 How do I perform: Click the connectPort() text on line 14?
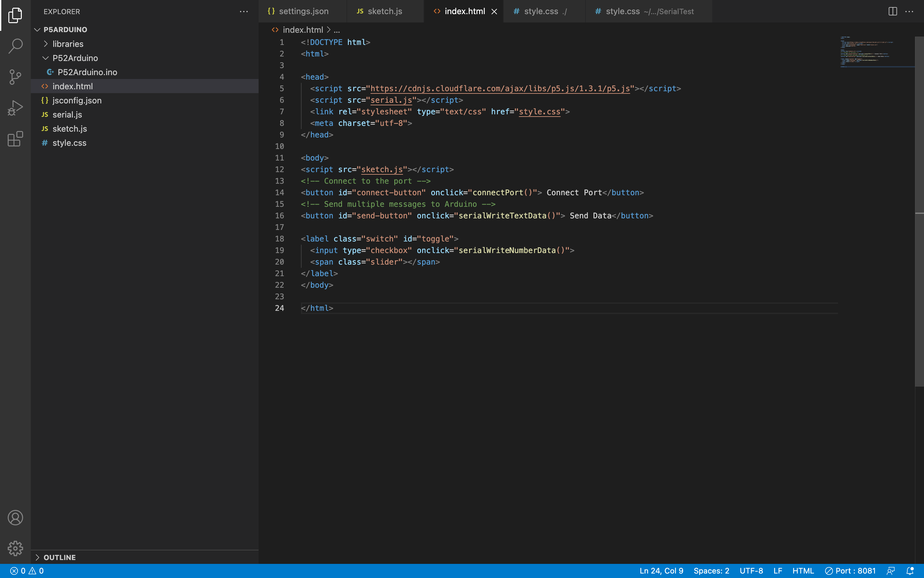tap(502, 192)
